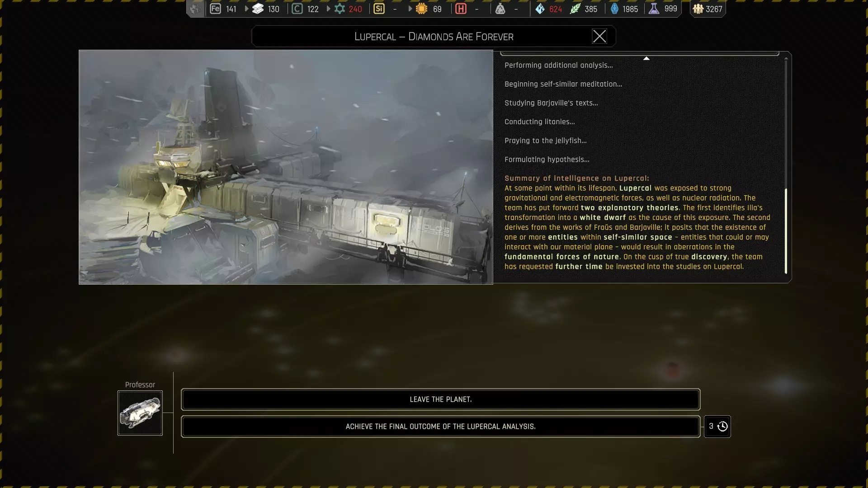This screenshot has width=868, height=488.
Task: Click the Hydrogen (H) resource icon
Action: coord(461,9)
